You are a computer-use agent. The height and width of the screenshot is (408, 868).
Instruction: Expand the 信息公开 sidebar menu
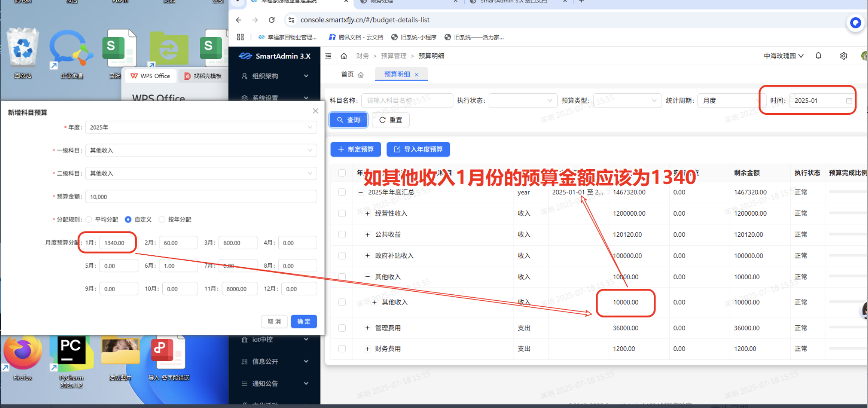tap(275, 362)
